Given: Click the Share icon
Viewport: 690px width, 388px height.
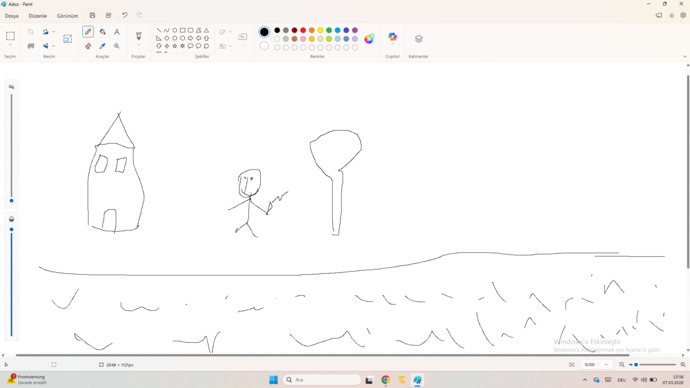Looking at the screenshot, I should (108, 15).
